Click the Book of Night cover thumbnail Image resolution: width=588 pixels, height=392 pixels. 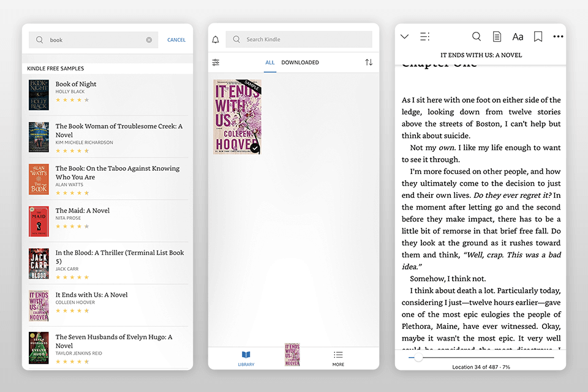point(39,95)
